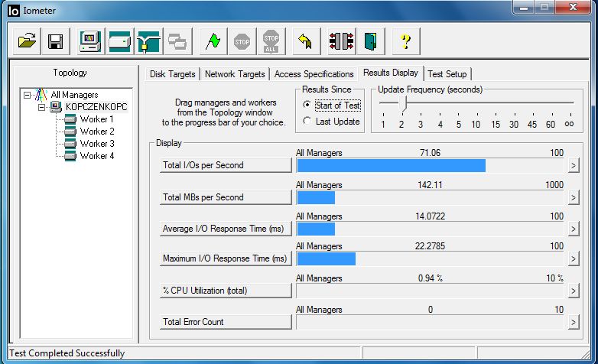Click Total I/Os per Second button
Viewport: 598px width, 364px height.
click(226, 165)
